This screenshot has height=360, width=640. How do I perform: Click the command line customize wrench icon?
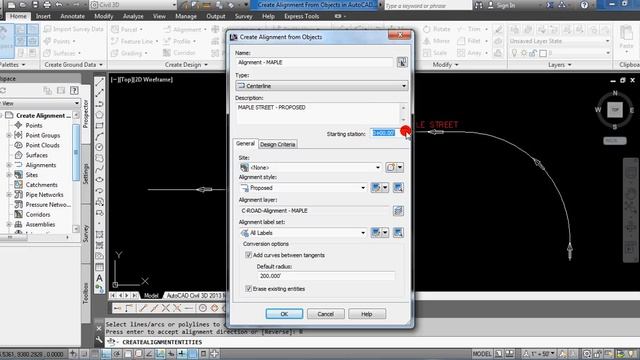99,340
